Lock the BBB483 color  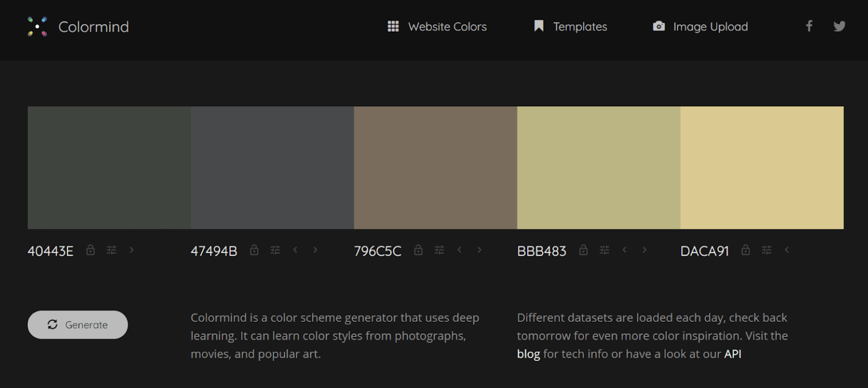[583, 249]
